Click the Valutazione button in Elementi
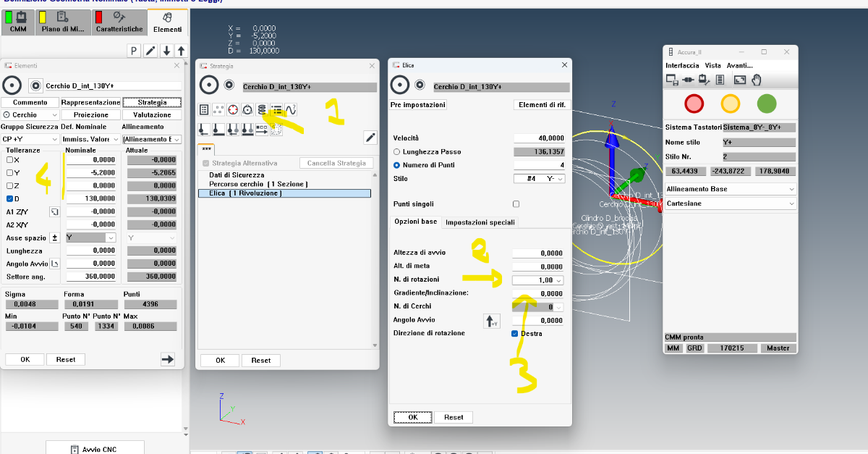 tap(151, 114)
